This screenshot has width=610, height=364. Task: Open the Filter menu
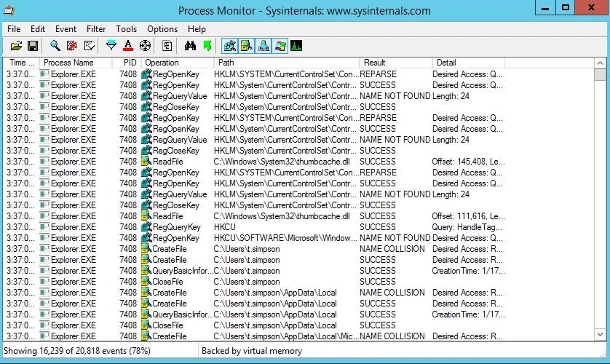[x=96, y=29]
